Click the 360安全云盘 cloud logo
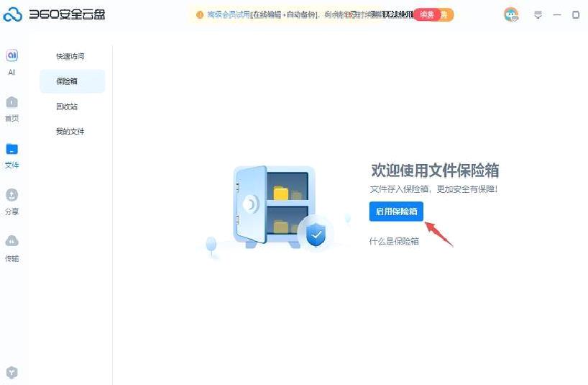 click(13, 14)
